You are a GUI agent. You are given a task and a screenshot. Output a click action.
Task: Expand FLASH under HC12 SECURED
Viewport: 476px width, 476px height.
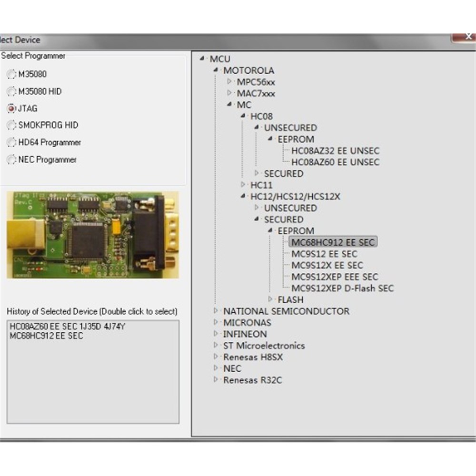pos(270,299)
